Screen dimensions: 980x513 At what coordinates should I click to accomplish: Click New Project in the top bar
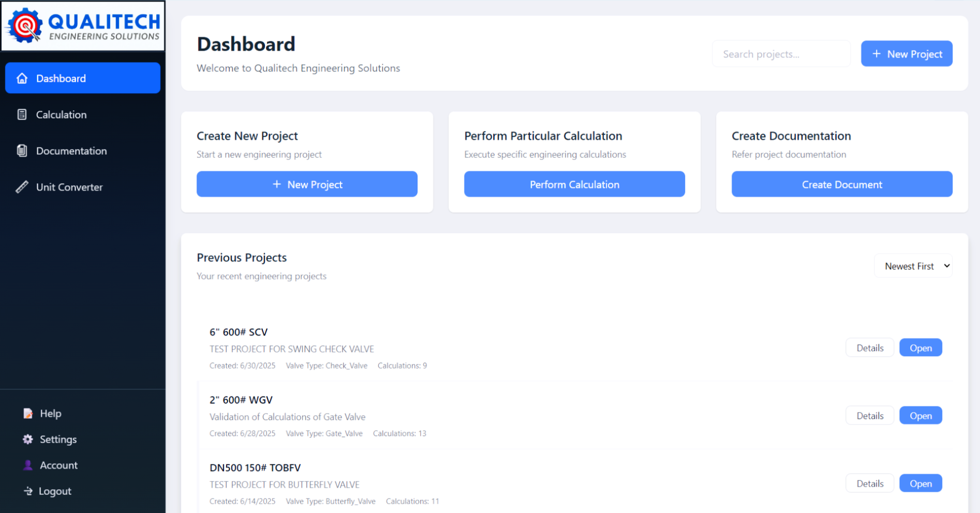(x=907, y=53)
